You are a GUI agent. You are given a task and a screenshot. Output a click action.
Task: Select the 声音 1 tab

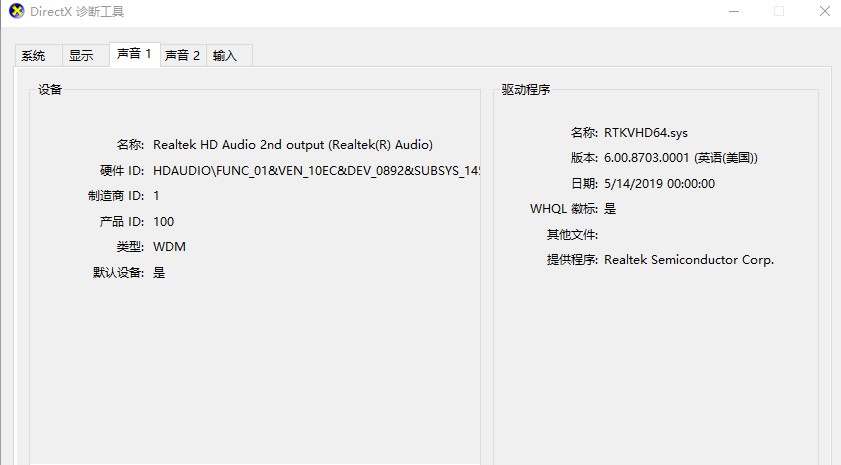pos(134,54)
